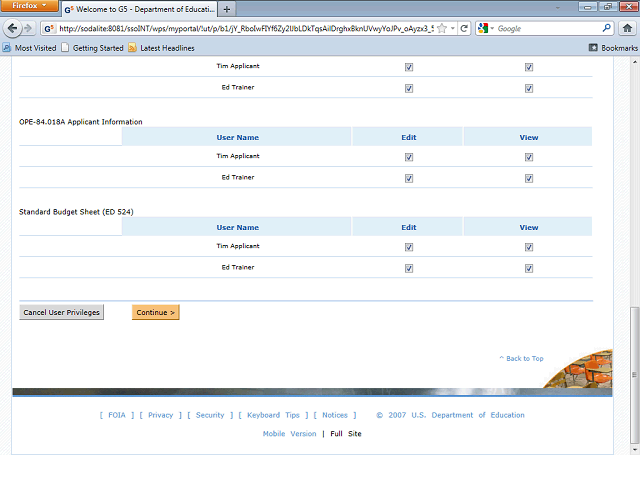Click the G5 site icon in address bar
This screenshot has width=640, height=480.
[49, 29]
